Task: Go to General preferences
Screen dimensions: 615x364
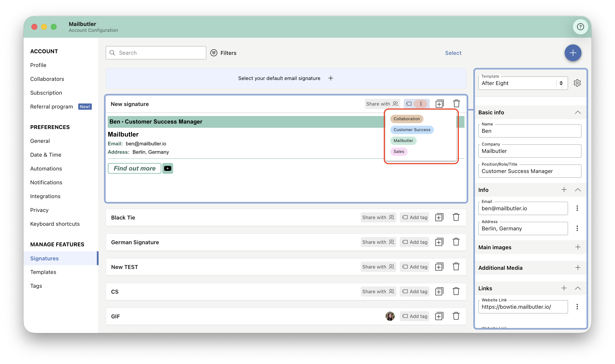Action: (40, 141)
